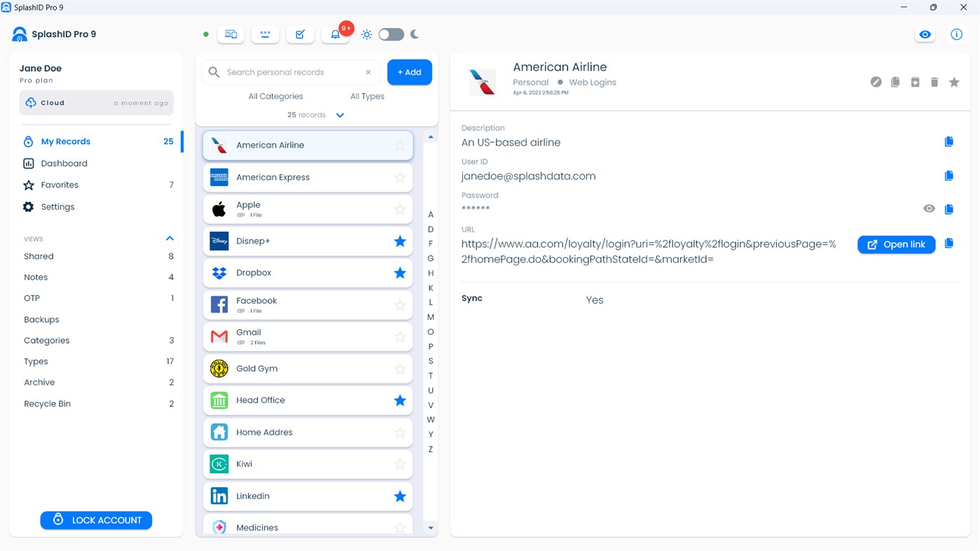Open the notifications bell
This screenshot has height=551, width=980.
point(335,34)
